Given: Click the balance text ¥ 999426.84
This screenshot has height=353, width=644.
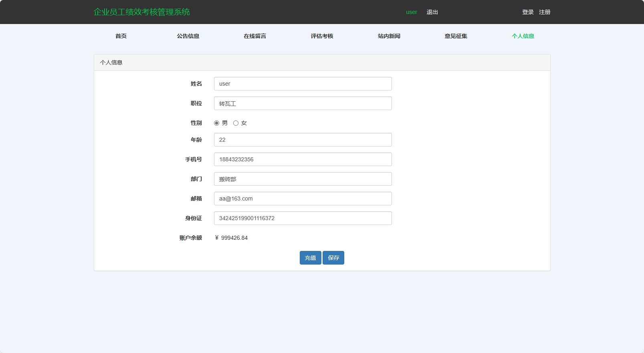Looking at the screenshot, I should (x=232, y=238).
